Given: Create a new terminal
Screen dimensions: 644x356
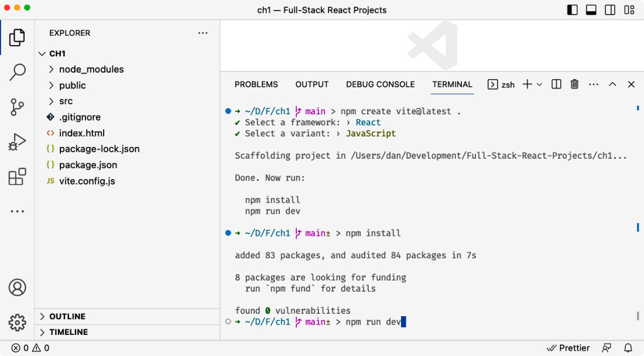Looking at the screenshot, I should (527, 84).
